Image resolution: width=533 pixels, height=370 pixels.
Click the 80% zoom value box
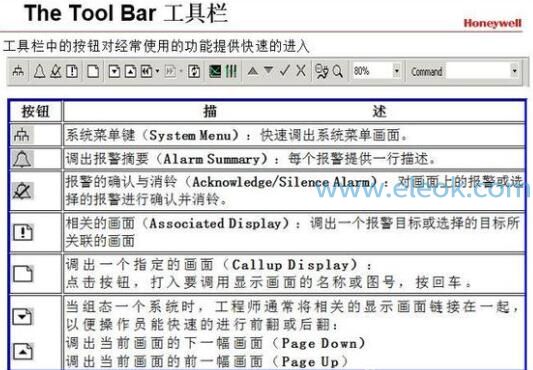coord(372,71)
